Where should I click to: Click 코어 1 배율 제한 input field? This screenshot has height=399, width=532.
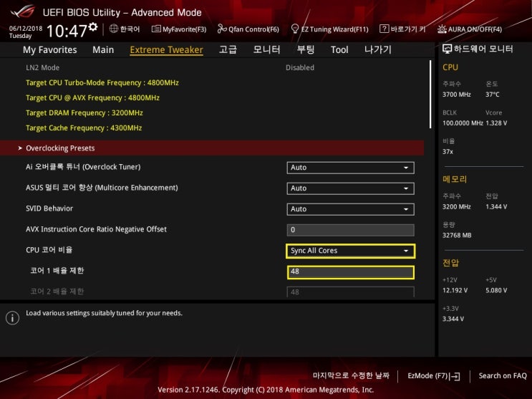click(350, 272)
